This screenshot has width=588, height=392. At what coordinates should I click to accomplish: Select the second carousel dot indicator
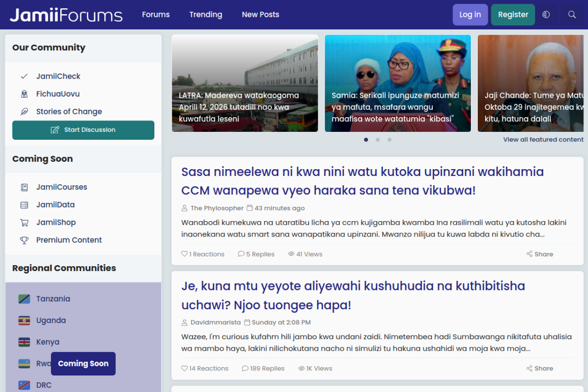coord(378,140)
